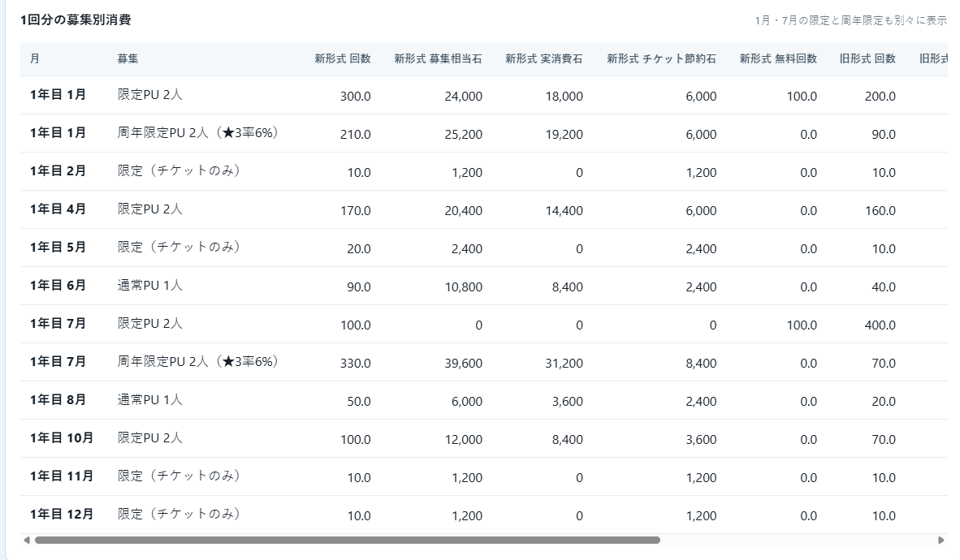
Task: Click the 90.0 旧形式 回数 value
Action: coord(884,135)
